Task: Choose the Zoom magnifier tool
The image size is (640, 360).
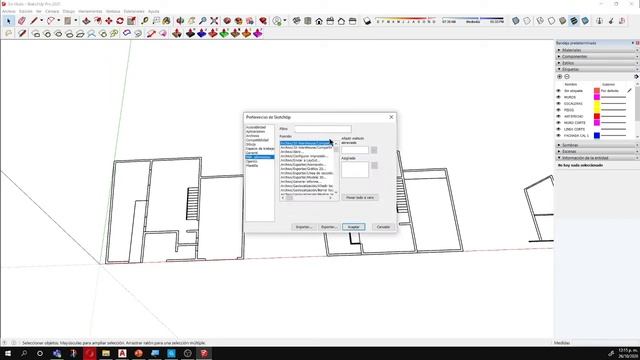Action: point(203,21)
